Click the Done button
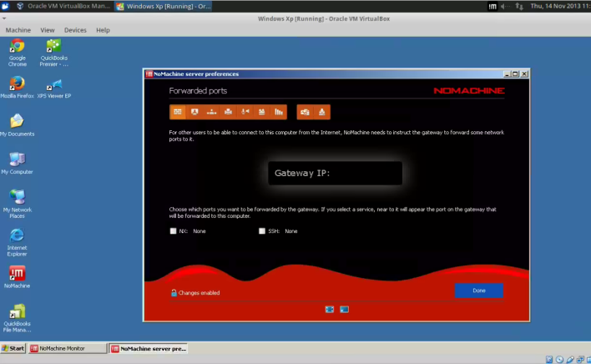 click(x=478, y=291)
